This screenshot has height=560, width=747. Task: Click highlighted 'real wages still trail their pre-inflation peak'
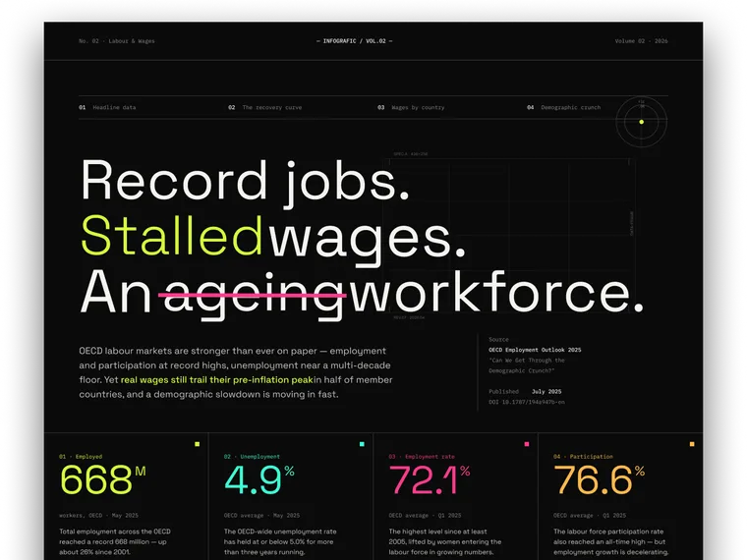pyautogui.click(x=217, y=380)
